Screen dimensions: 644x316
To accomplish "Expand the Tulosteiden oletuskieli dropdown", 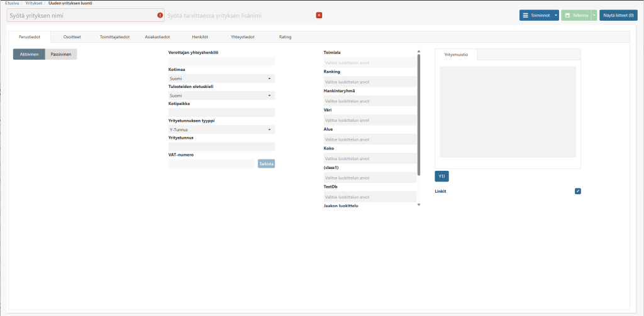I will click(221, 95).
